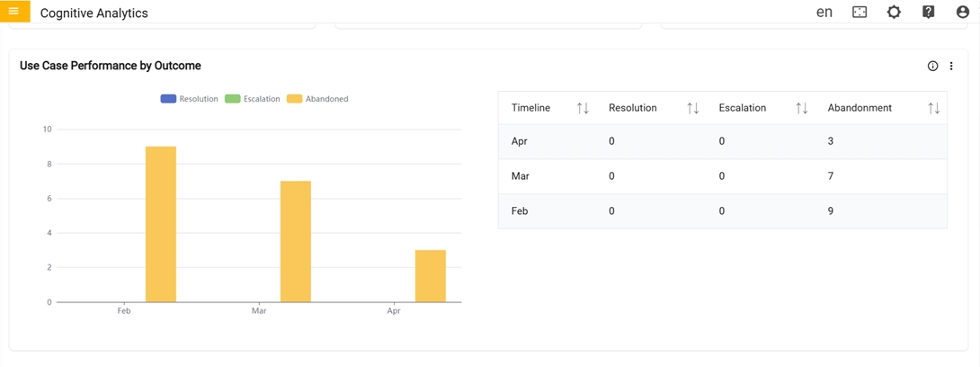Select the Apr row in the table
980x367 pixels.
(x=722, y=141)
